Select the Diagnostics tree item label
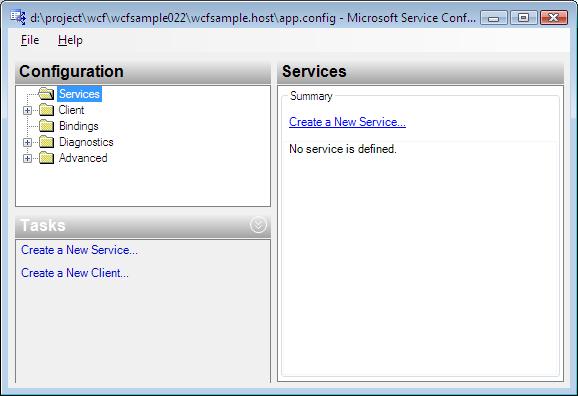 coord(86,142)
